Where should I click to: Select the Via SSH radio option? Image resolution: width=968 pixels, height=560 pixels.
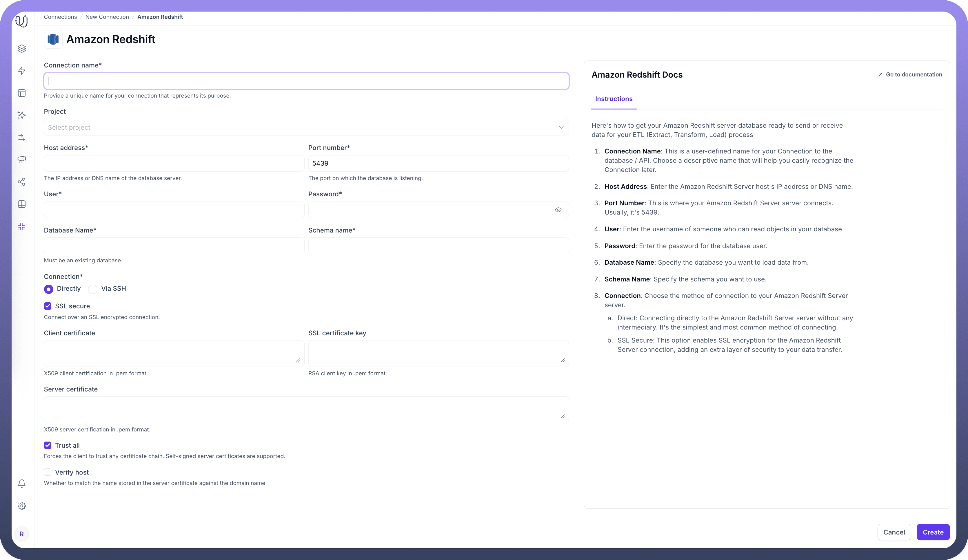[x=93, y=289]
